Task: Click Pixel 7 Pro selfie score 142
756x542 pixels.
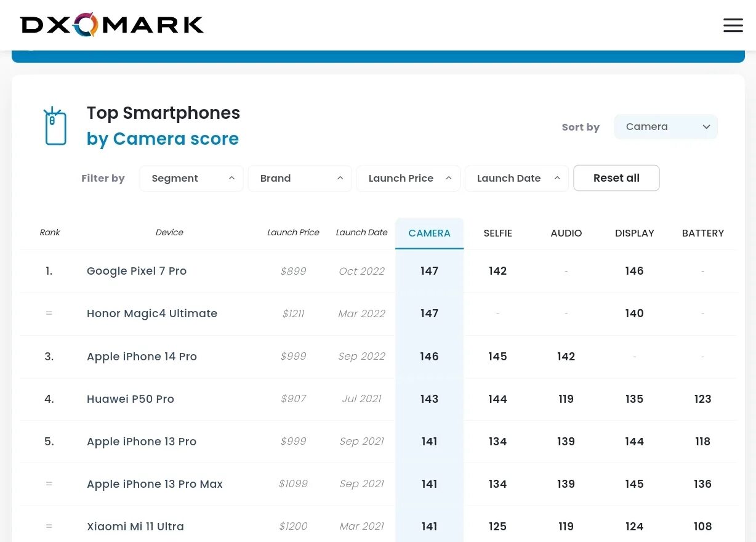Action: click(x=497, y=271)
